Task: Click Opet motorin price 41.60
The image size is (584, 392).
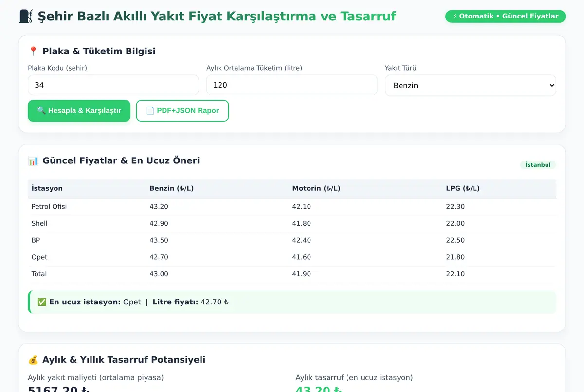Action: tap(302, 257)
